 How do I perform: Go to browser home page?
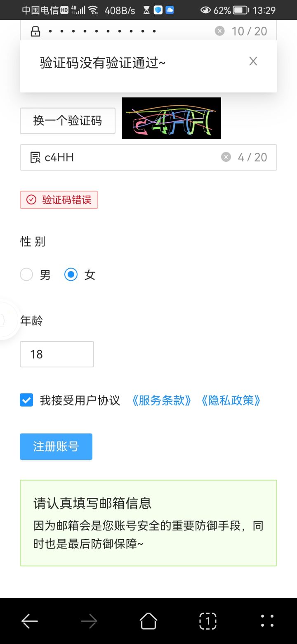pyautogui.click(x=148, y=620)
